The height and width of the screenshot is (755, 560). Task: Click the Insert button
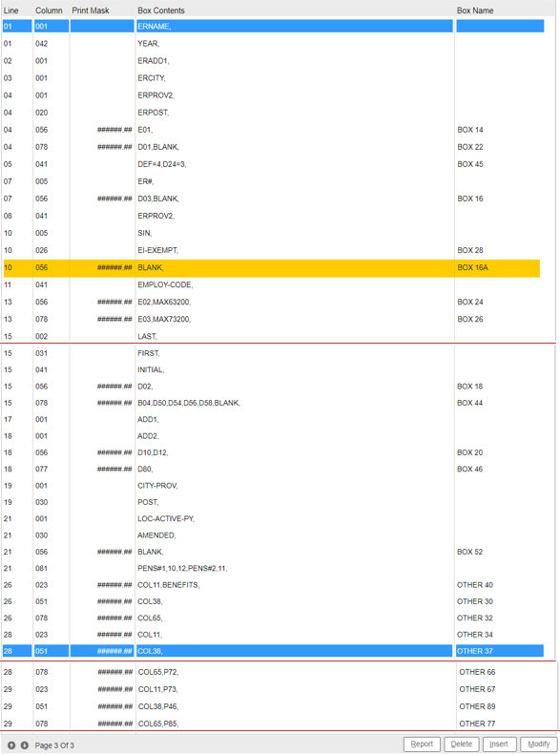pos(499,744)
